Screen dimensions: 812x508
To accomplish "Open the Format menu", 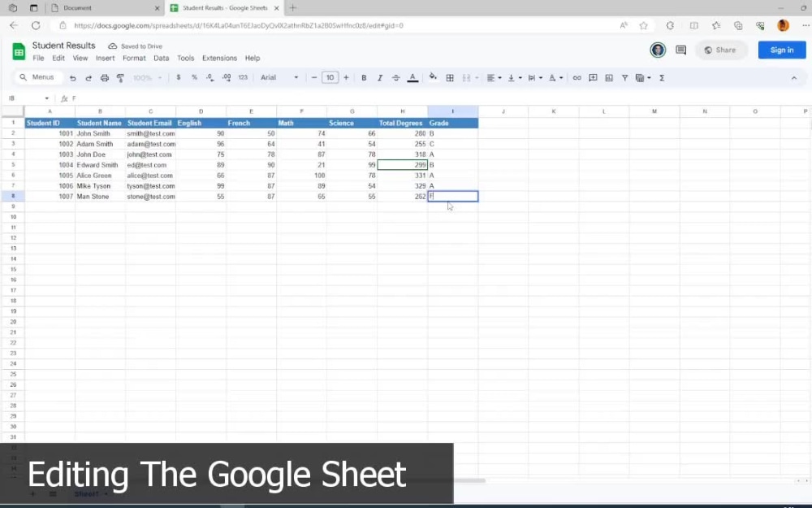I will pos(133,58).
